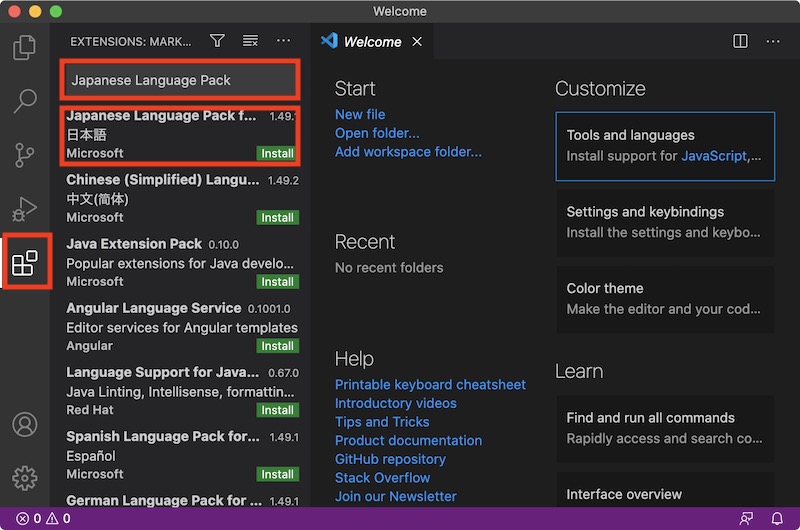Click the Join our Newsletter link
The width and height of the screenshot is (800, 530).
tap(395, 496)
